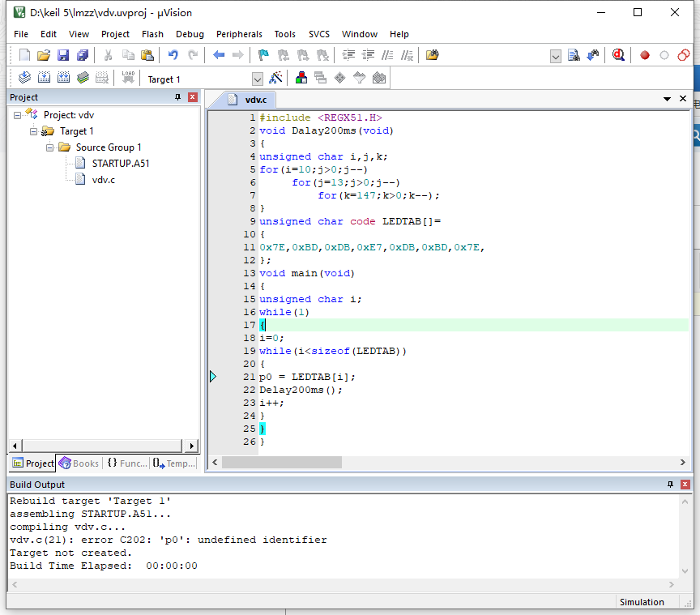Open the File menu
The height and width of the screenshot is (615, 700).
pyautogui.click(x=21, y=34)
